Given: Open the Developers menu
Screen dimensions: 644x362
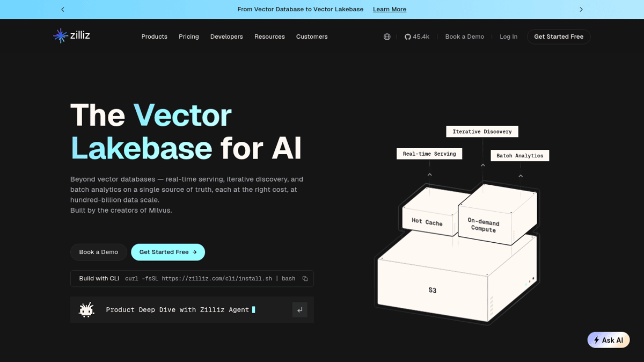Looking at the screenshot, I should pyautogui.click(x=226, y=37).
